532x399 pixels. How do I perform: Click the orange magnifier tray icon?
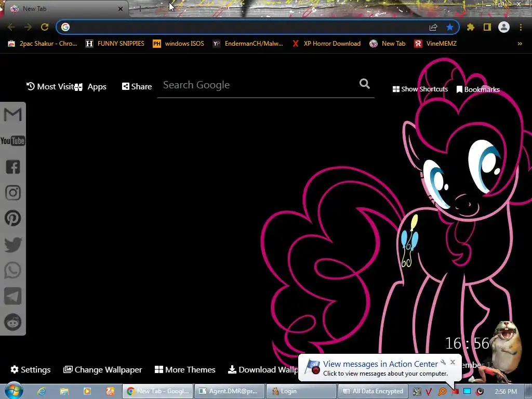click(442, 392)
